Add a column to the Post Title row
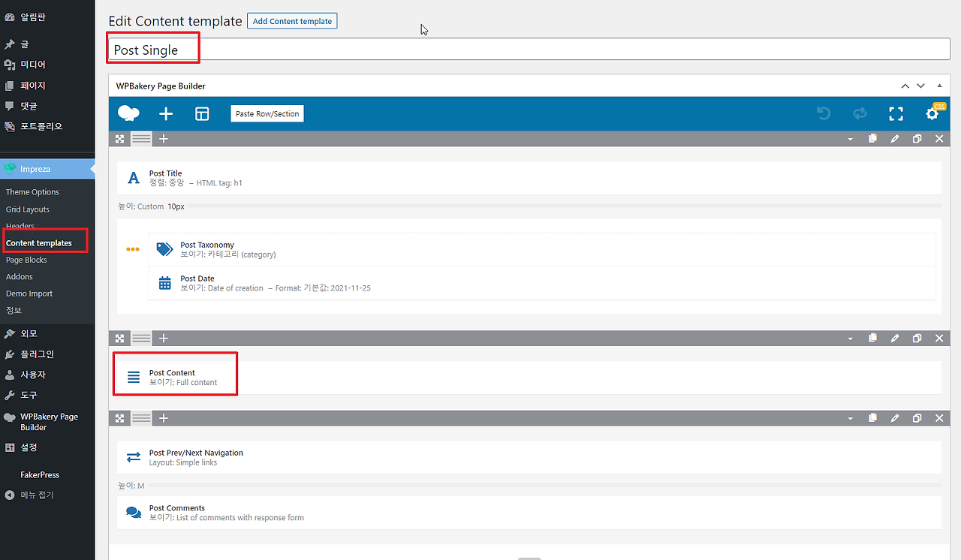Image resolution: width=961 pixels, height=560 pixels. point(164,139)
